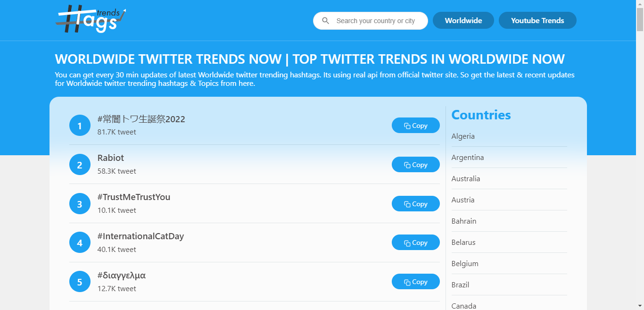View Argentina trending hashtags

(x=467, y=157)
